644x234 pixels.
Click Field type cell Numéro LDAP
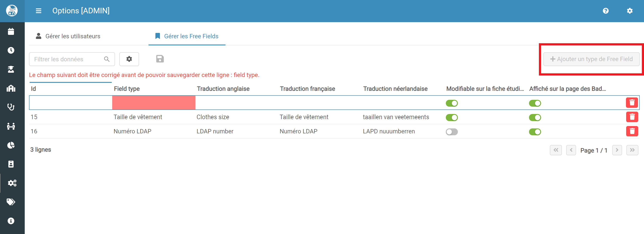pos(153,131)
